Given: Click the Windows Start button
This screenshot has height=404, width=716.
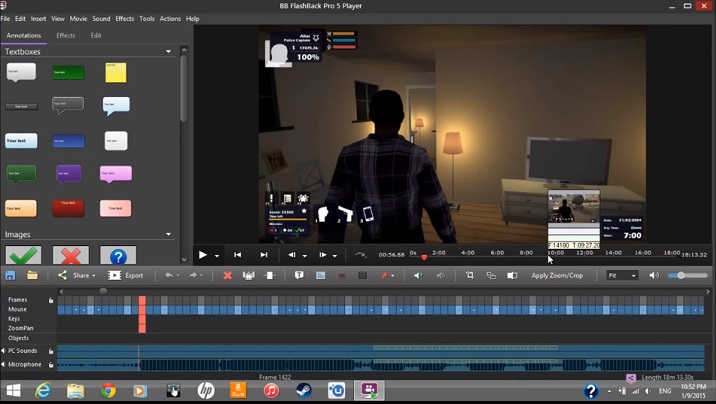Looking at the screenshot, I should tap(13, 391).
